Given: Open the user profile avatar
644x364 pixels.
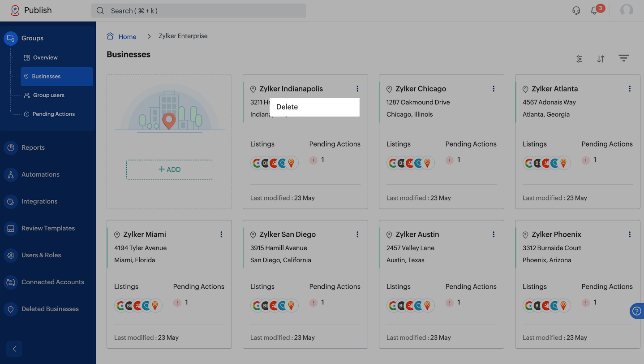Looking at the screenshot, I should pos(627,10).
